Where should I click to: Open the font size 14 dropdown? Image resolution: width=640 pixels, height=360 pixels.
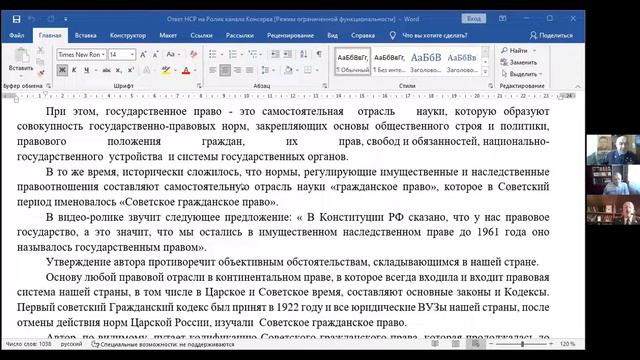(x=132, y=54)
